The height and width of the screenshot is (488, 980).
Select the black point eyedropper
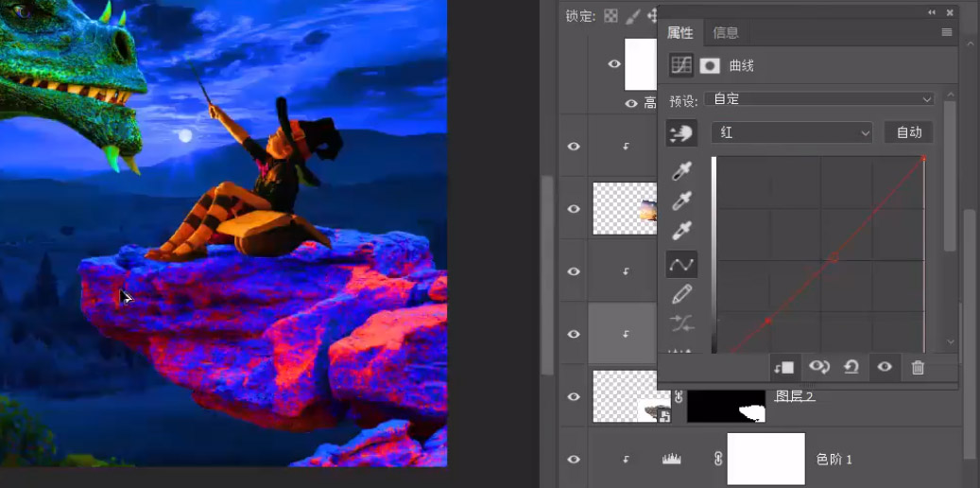coord(681,171)
